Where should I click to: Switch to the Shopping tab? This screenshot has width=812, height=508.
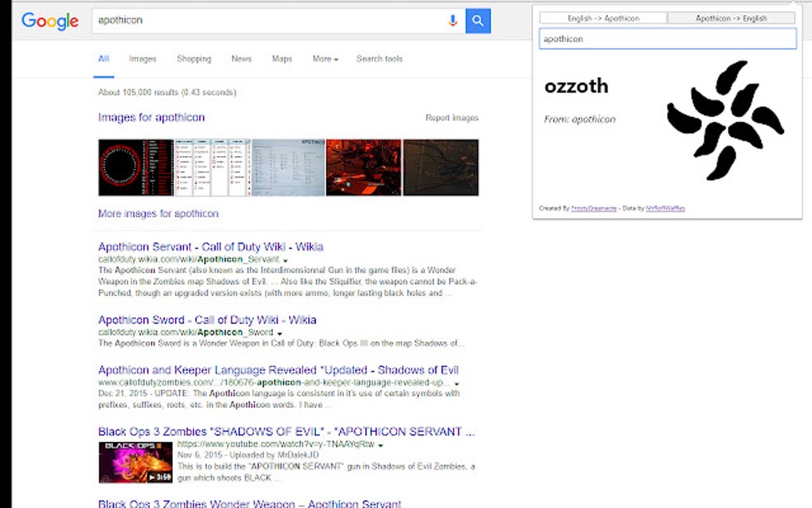click(x=193, y=58)
